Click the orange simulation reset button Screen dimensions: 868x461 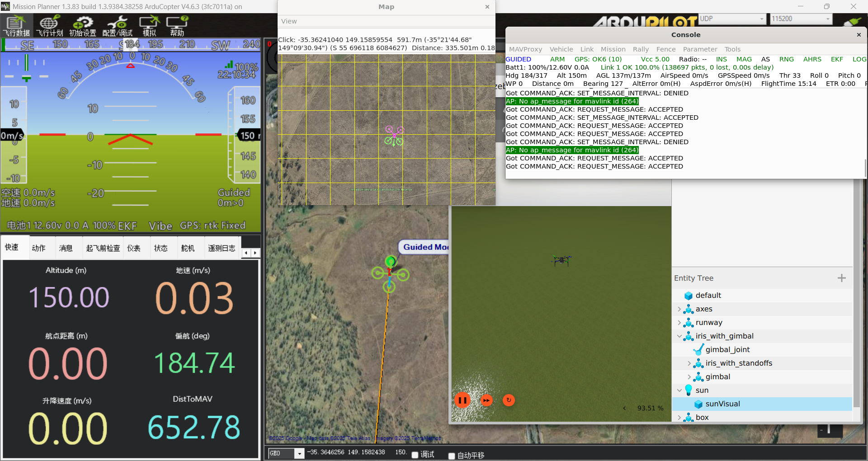[x=509, y=400]
